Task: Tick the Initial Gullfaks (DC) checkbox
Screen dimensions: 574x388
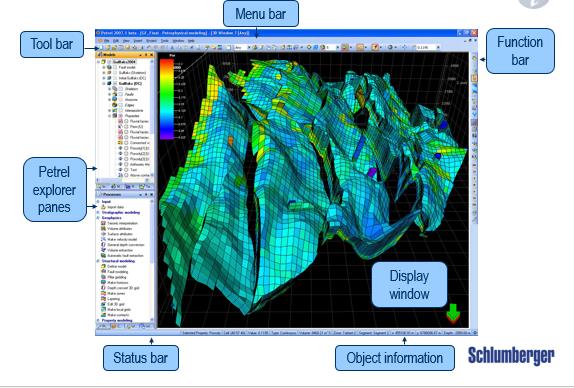Action: (x=115, y=78)
